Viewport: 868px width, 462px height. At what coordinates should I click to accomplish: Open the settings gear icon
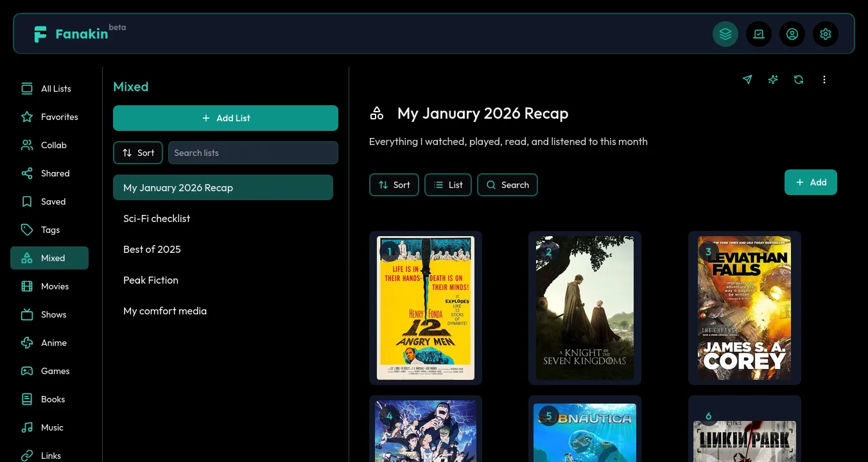(826, 34)
